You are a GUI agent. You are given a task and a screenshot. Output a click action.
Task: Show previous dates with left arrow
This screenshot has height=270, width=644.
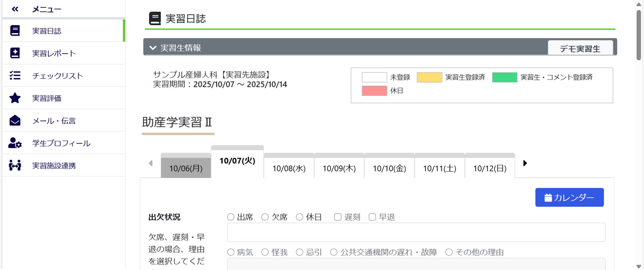[151, 163]
